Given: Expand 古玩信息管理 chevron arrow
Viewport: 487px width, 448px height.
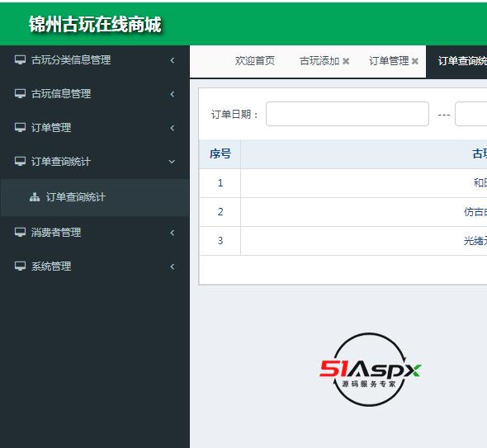Looking at the screenshot, I should 173,94.
